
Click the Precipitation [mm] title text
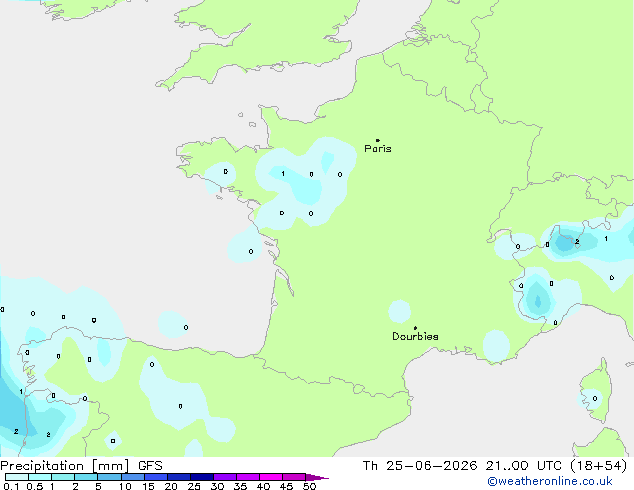point(64,466)
